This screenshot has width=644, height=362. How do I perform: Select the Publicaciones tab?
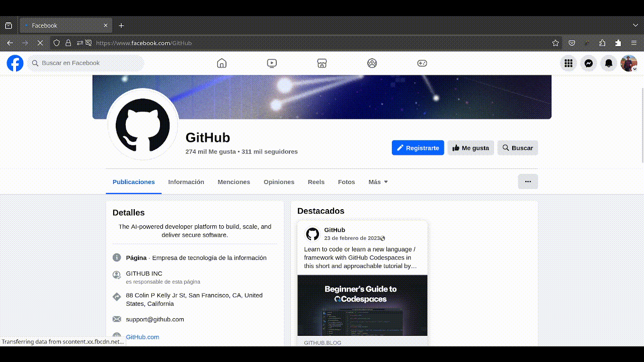[x=134, y=182]
